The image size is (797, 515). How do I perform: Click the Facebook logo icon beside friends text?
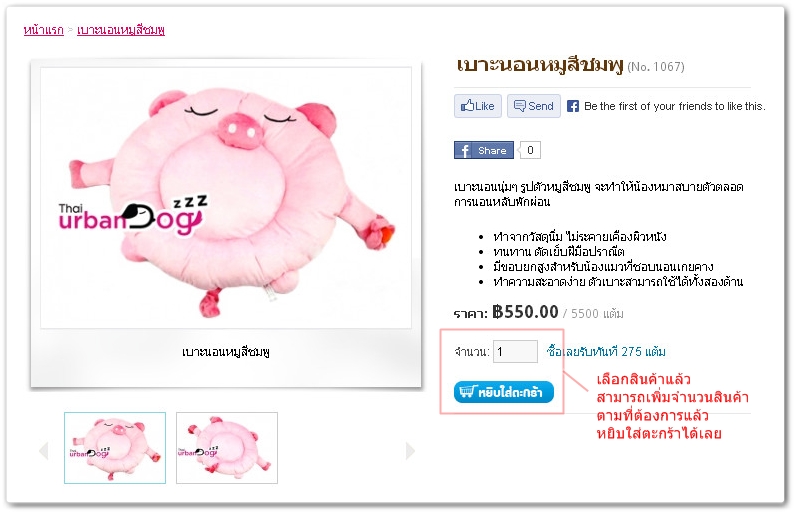(572, 106)
